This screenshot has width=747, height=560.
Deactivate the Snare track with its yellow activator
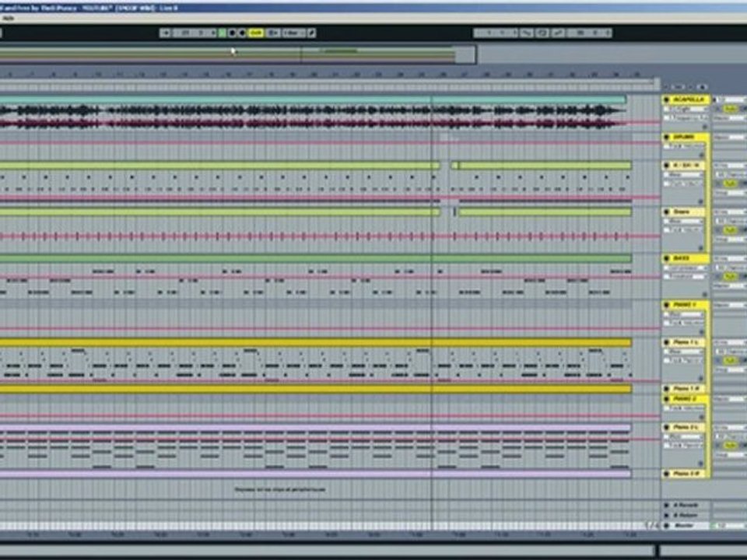click(730, 229)
